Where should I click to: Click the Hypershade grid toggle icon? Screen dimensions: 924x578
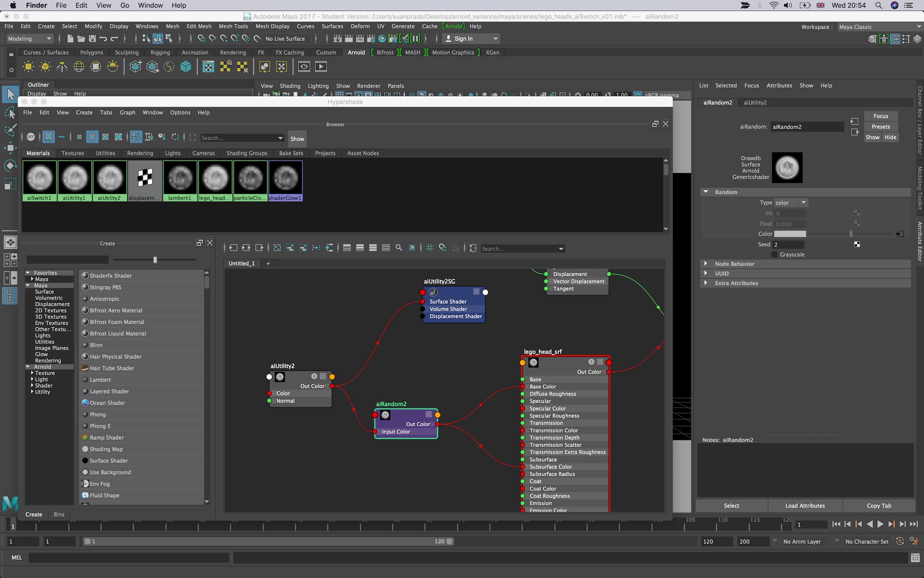click(x=430, y=248)
